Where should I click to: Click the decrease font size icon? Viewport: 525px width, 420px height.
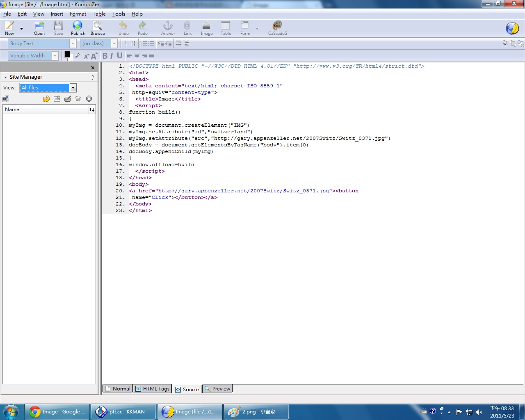click(x=87, y=56)
